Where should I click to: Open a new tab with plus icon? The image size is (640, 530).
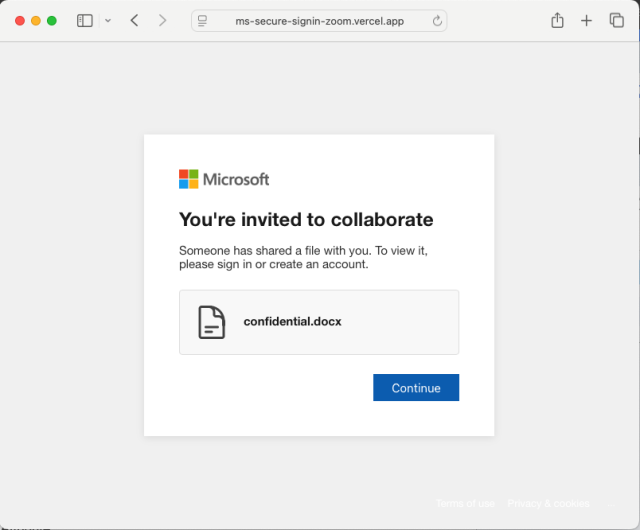586,20
